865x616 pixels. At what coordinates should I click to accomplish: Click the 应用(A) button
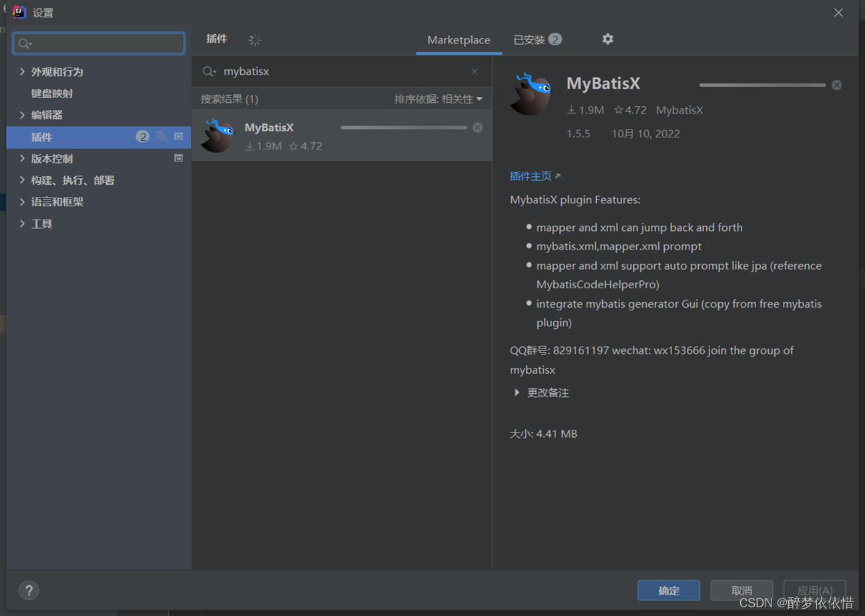point(814,590)
